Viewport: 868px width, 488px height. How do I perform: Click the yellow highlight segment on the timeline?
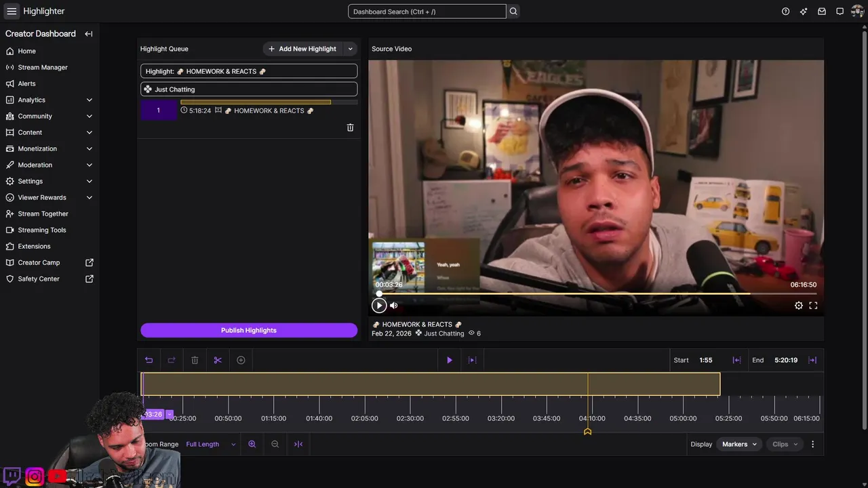click(431, 384)
